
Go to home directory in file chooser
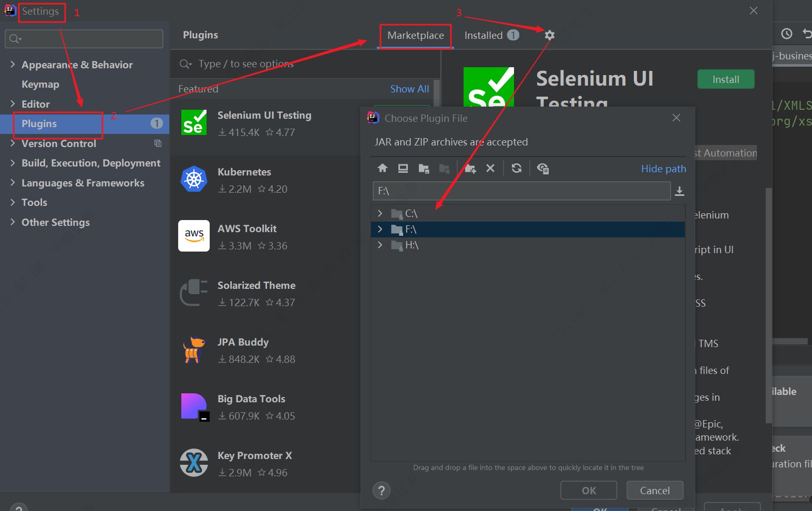point(383,168)
